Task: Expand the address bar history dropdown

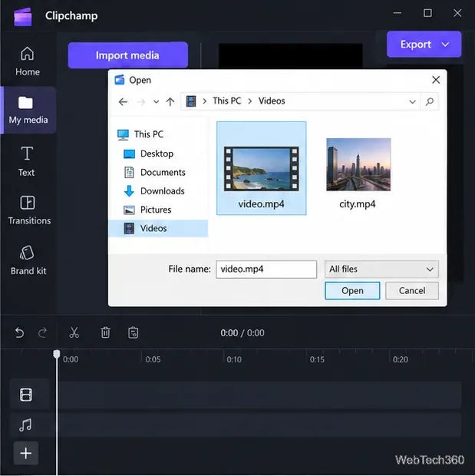Action: pos(412,101)
